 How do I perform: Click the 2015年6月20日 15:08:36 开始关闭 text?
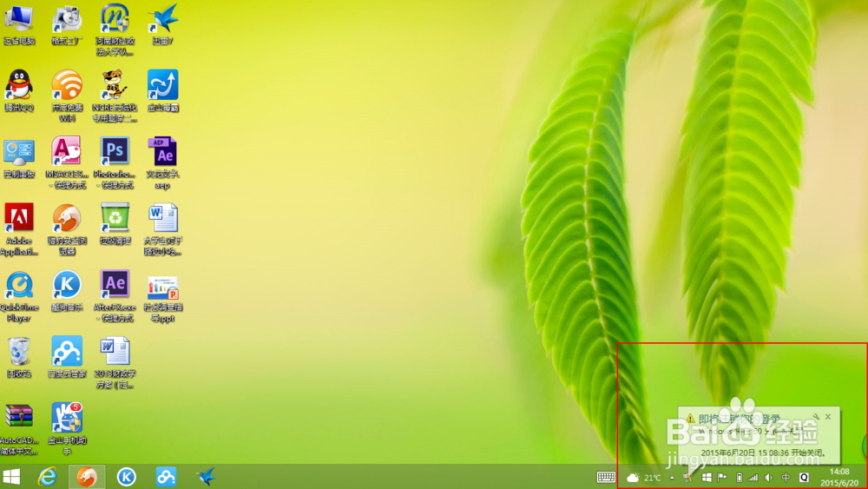click(763, 453)
